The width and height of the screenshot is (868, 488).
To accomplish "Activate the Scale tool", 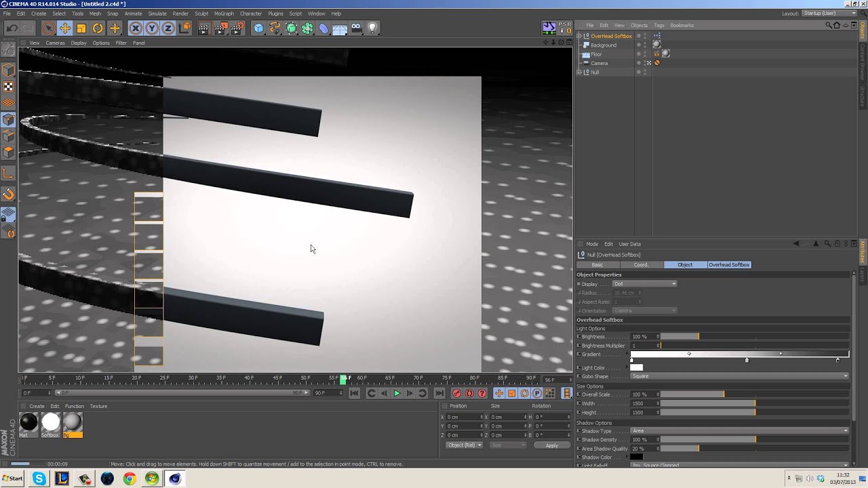I will pyautogui.click(x=81, y=28).
